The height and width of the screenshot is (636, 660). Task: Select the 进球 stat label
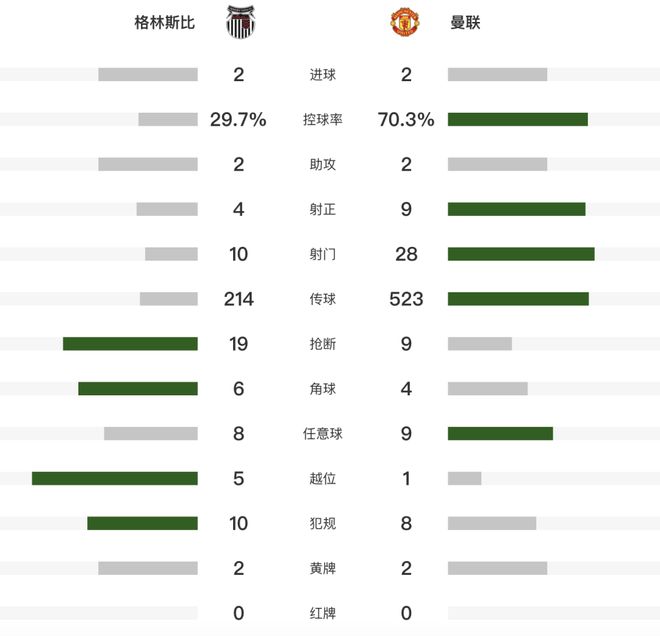tap(322, 75)
